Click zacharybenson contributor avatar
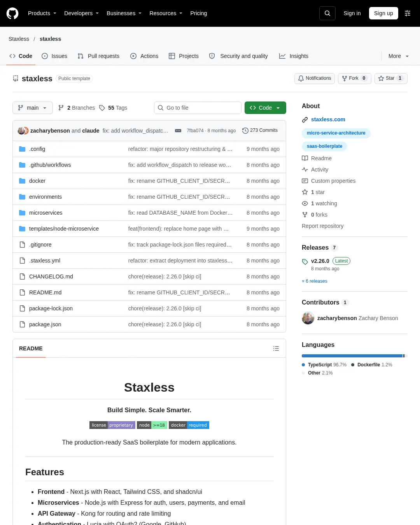 tap(308, 318)
